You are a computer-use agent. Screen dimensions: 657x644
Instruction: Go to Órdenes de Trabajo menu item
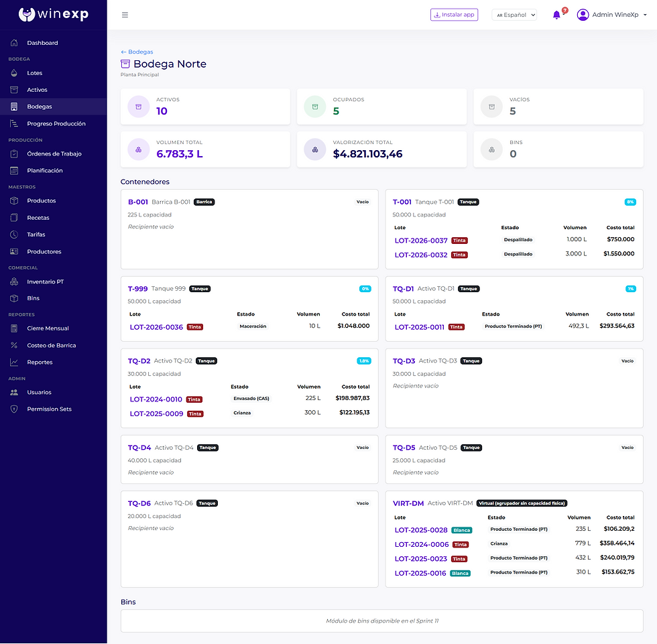coord(54,153)
